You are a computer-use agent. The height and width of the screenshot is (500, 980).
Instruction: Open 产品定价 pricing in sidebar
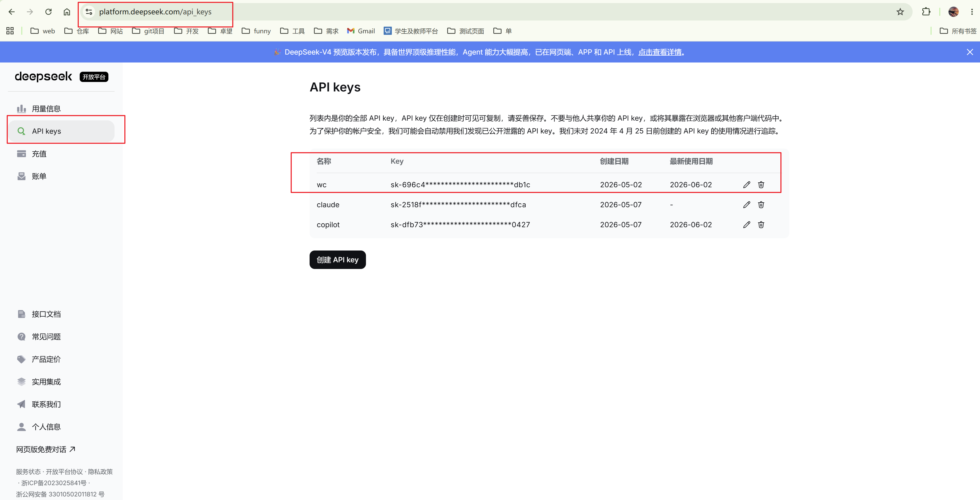61,359
